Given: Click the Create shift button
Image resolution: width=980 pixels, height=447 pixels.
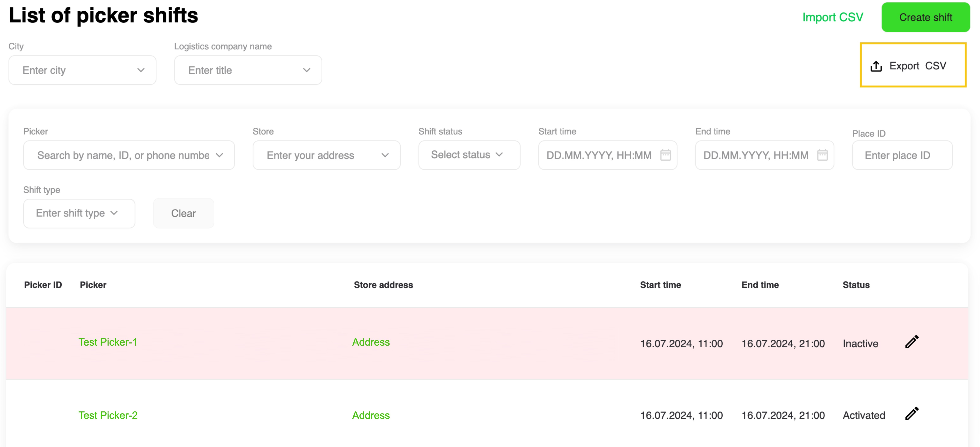Looking at the screenshot, I should point(925,18).
